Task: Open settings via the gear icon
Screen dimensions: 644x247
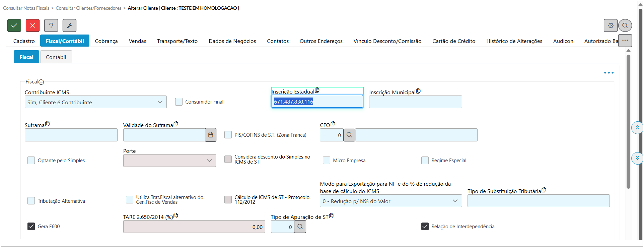Action: (x=611, y=25)
